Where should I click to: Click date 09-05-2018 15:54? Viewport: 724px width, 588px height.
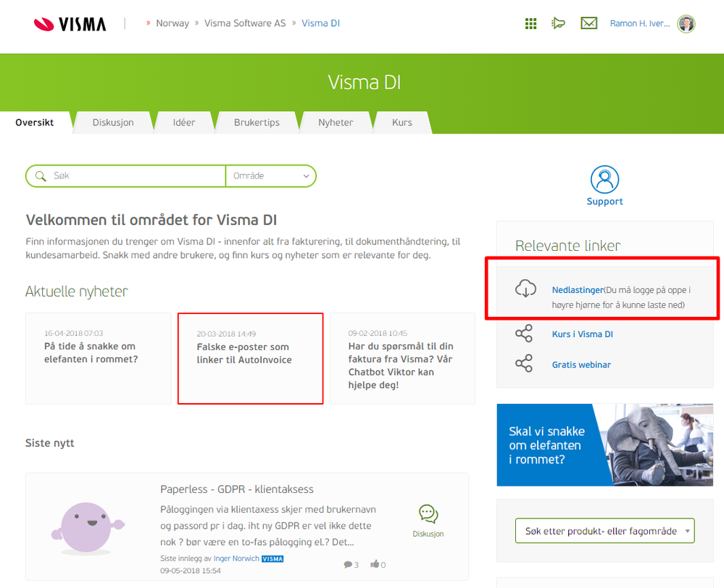tap(190, 571)
